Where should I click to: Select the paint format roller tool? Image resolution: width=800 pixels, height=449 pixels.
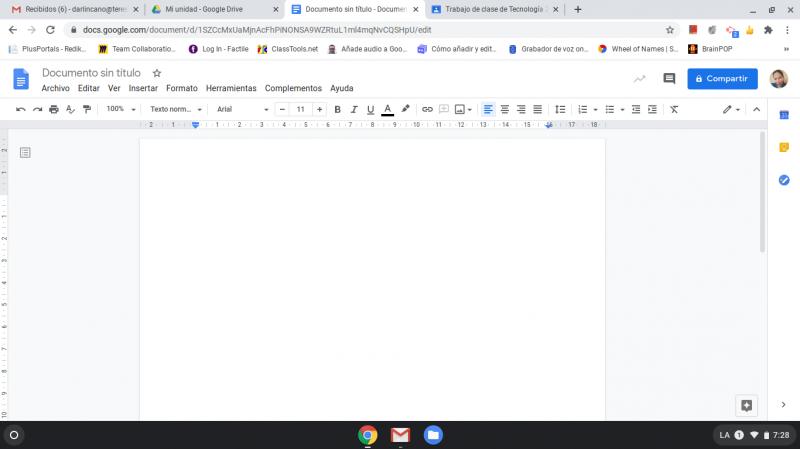point(87,109)
